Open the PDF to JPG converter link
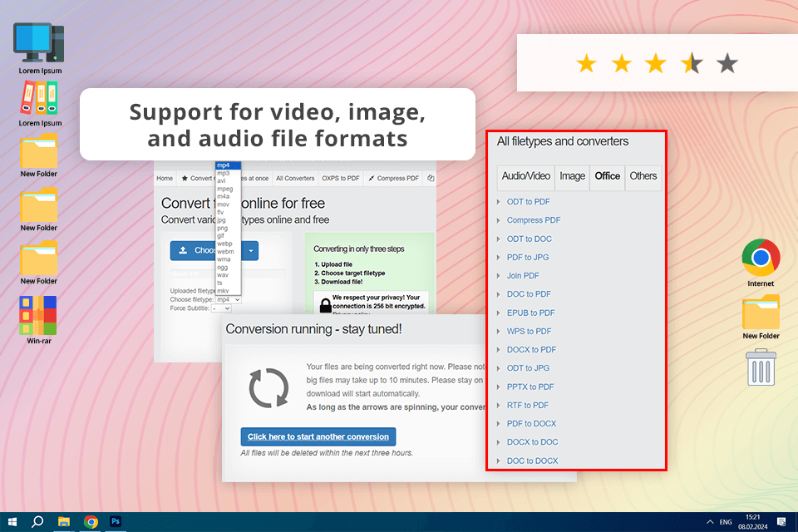Viewport: 798px width, 532px height. [x=528, y=257]
